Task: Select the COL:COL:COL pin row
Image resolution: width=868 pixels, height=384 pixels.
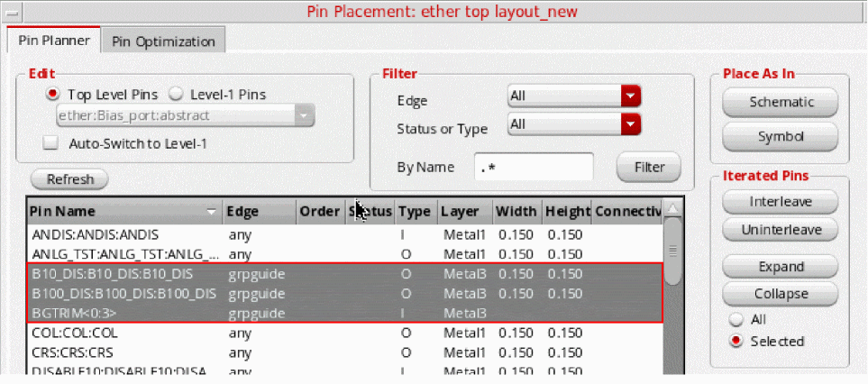Action: coord(344,334)
